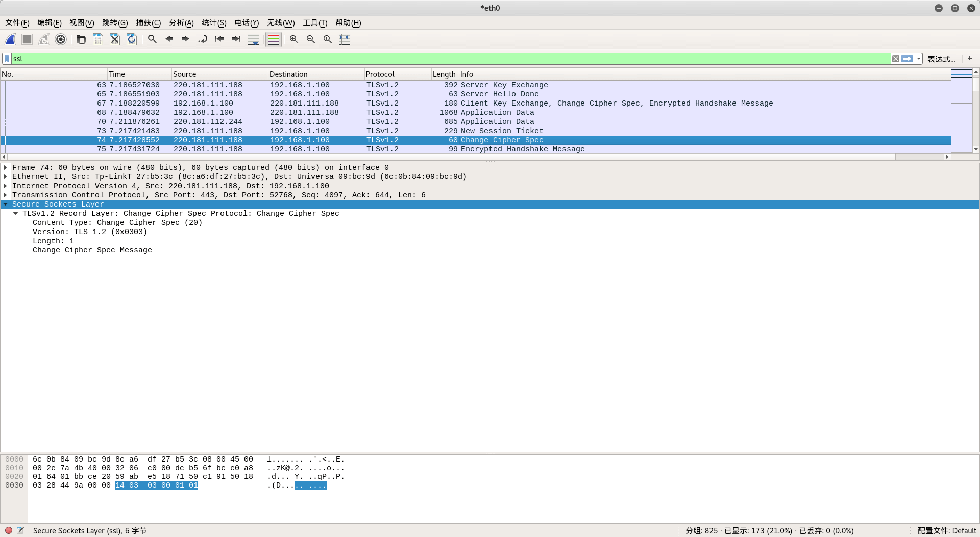Click inside the ssl filter field

(451, 59)
